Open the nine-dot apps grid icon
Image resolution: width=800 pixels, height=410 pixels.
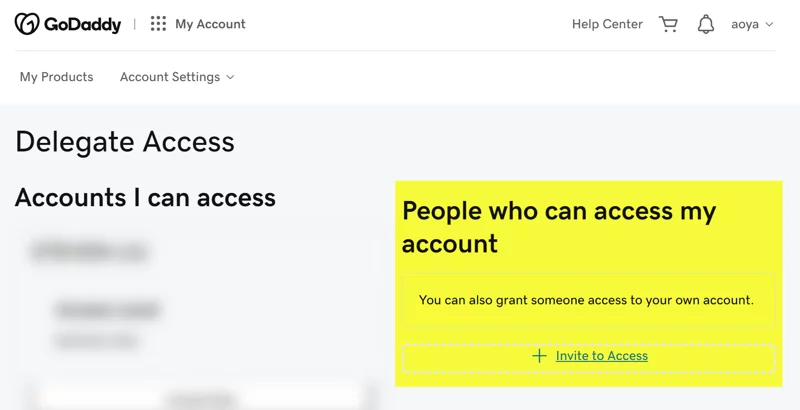[158, 24]
